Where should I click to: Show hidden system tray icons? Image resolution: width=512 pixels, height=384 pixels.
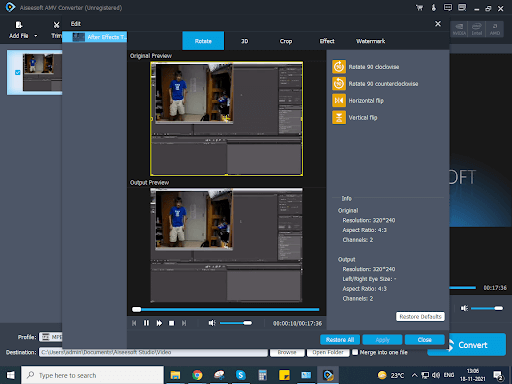click(414, 375)
